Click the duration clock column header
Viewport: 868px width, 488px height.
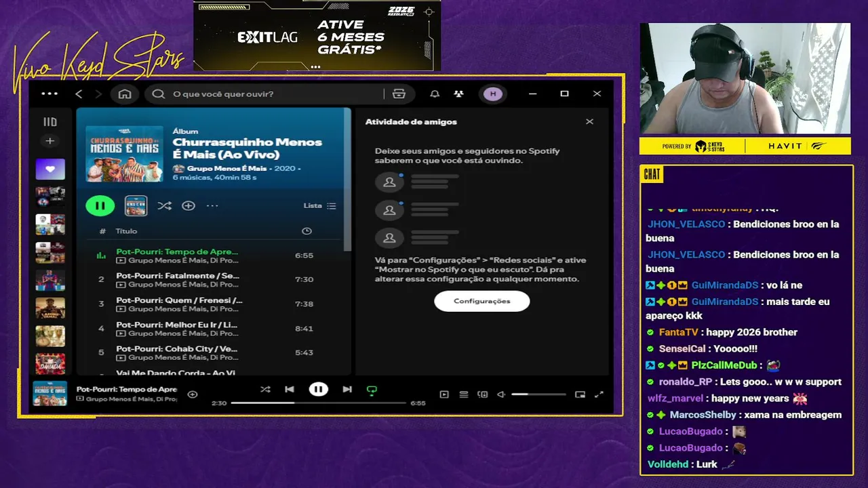tap(307, 231)
